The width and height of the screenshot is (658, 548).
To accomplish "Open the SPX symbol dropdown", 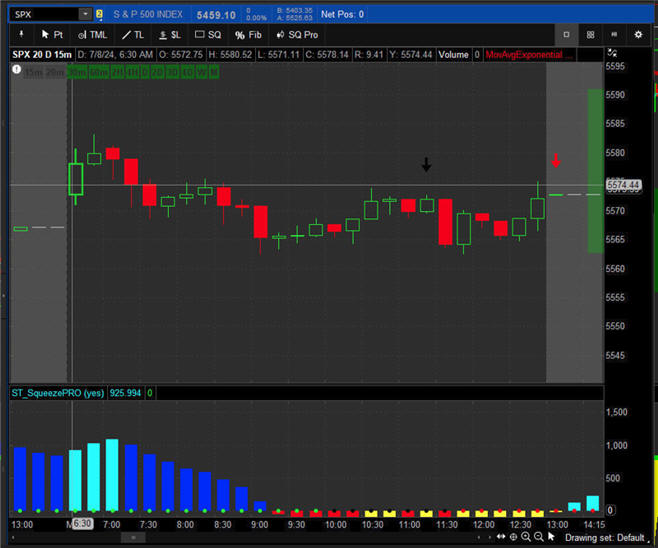I will pos(85,15).
